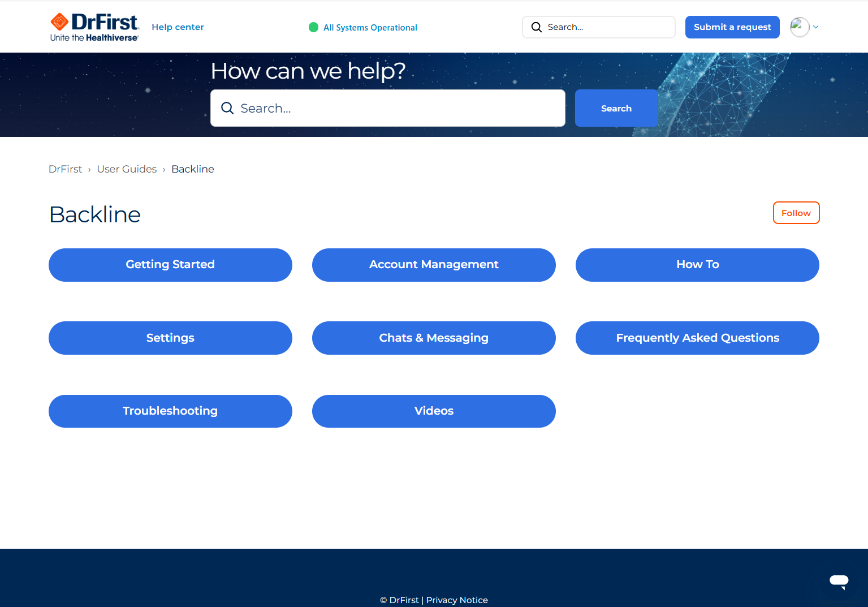The width and height of the screenshot is (868, 607).
Task: Click the DrFirst logo in header
Action: [94, 27]
